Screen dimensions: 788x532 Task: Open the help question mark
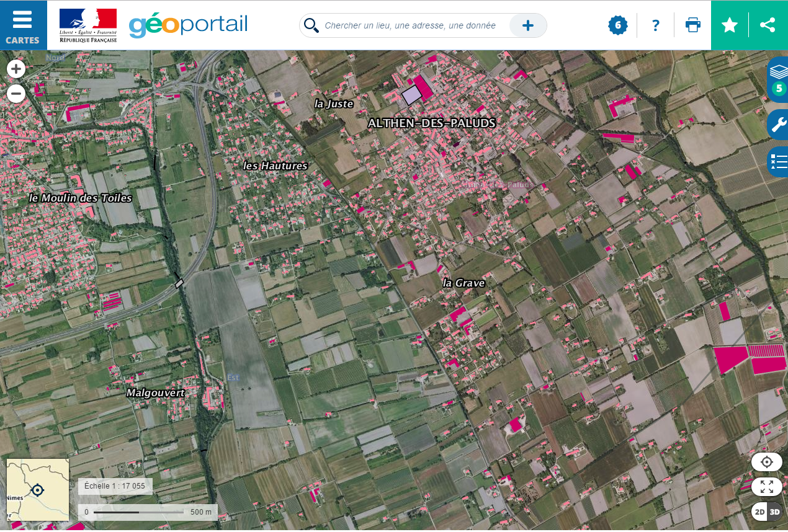tap(656, 25)
